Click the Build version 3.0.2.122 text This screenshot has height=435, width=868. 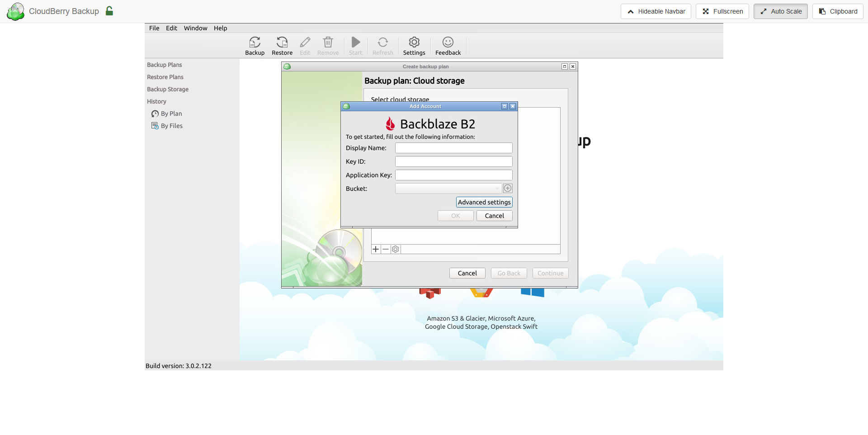tap(179, 366)
